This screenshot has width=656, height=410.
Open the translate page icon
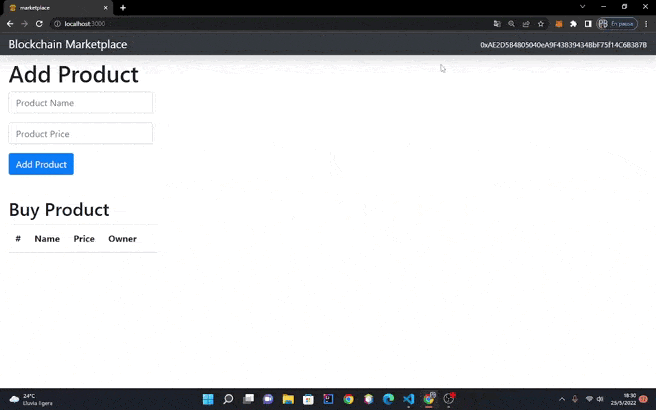(497, 24)
